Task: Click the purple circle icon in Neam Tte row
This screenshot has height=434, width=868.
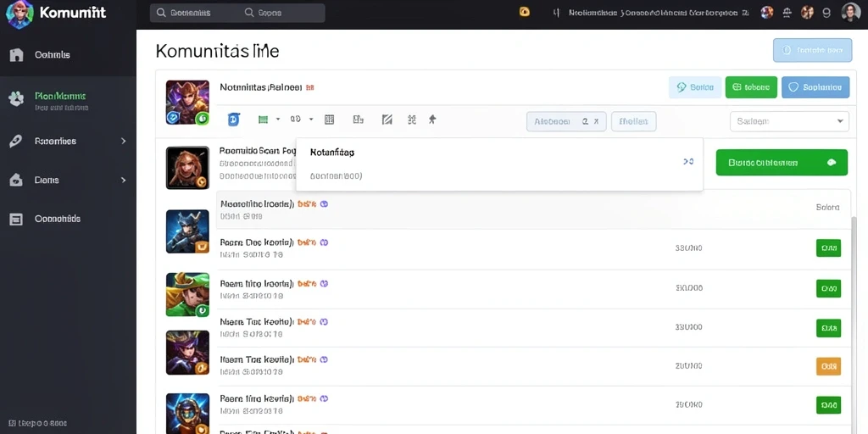Action: (x=324, y=320)
